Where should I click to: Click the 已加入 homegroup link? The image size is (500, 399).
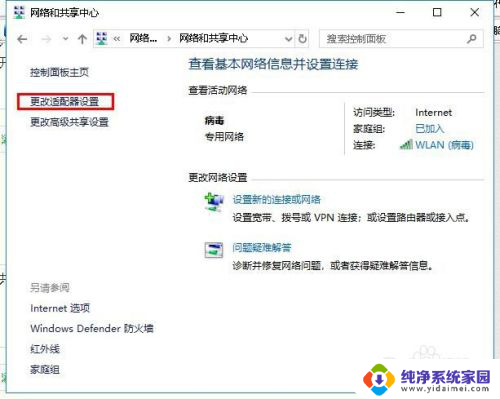pos(430,129)
